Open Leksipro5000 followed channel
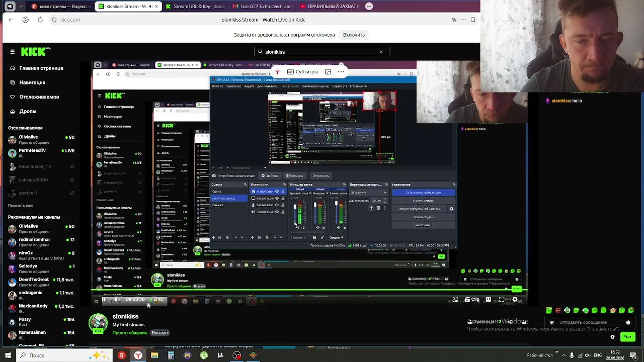644x362 pixels. (x=41, y=180)
